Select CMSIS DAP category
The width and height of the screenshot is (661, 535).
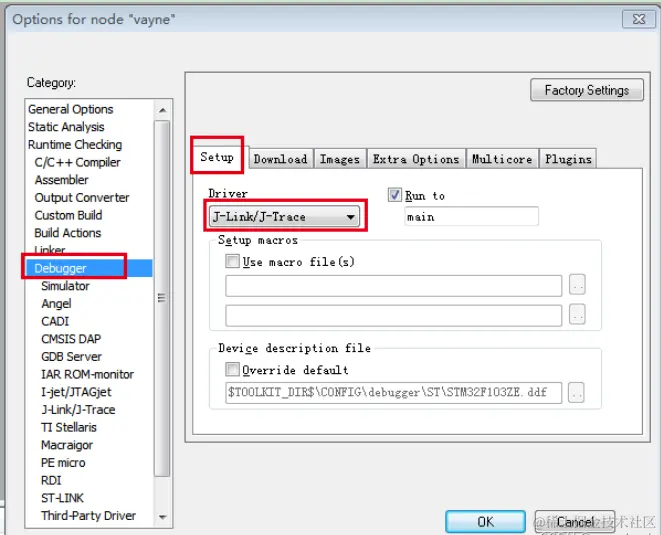(71, 339)
